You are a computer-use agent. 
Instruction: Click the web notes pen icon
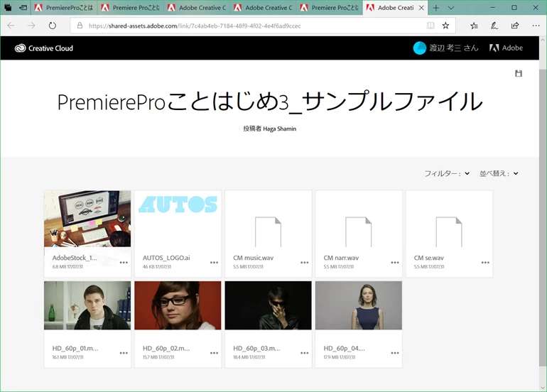point(494,26)
